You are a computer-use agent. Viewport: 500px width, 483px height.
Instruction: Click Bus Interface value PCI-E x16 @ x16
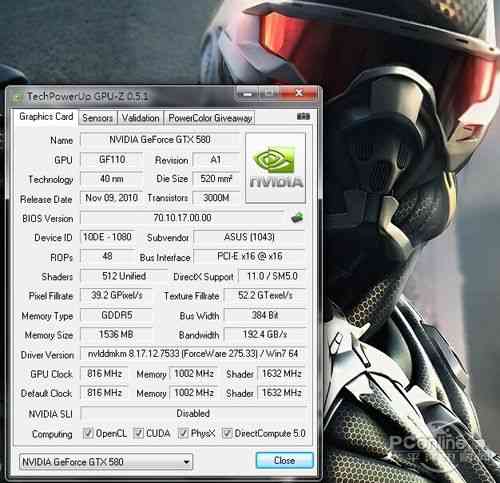pos(249,256)
